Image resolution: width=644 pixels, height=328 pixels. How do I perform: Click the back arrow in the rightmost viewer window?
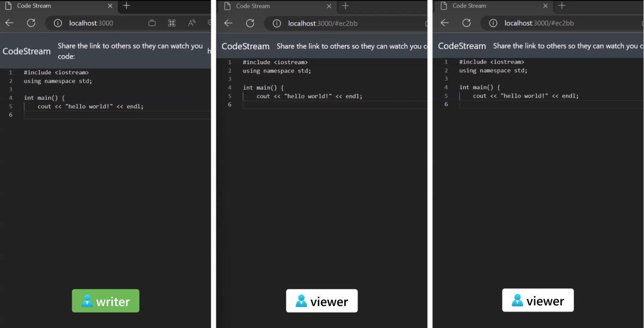[445, 23]
